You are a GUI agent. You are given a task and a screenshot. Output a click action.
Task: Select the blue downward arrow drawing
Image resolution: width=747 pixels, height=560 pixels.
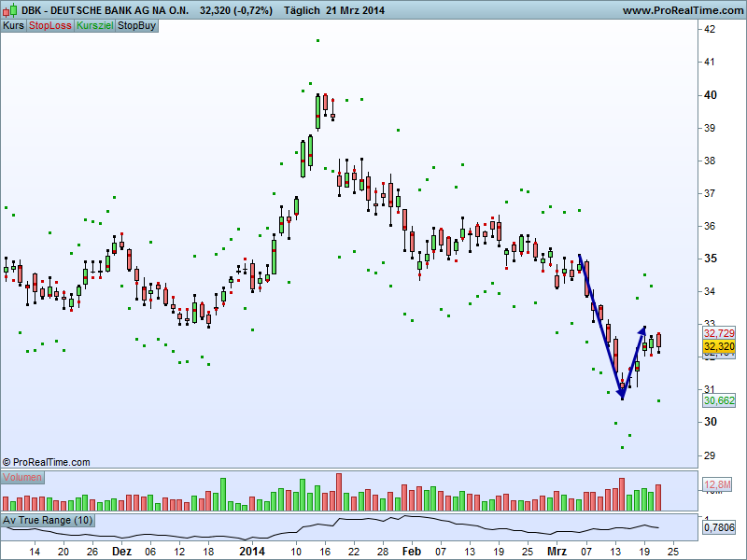(x=600, y=326)
